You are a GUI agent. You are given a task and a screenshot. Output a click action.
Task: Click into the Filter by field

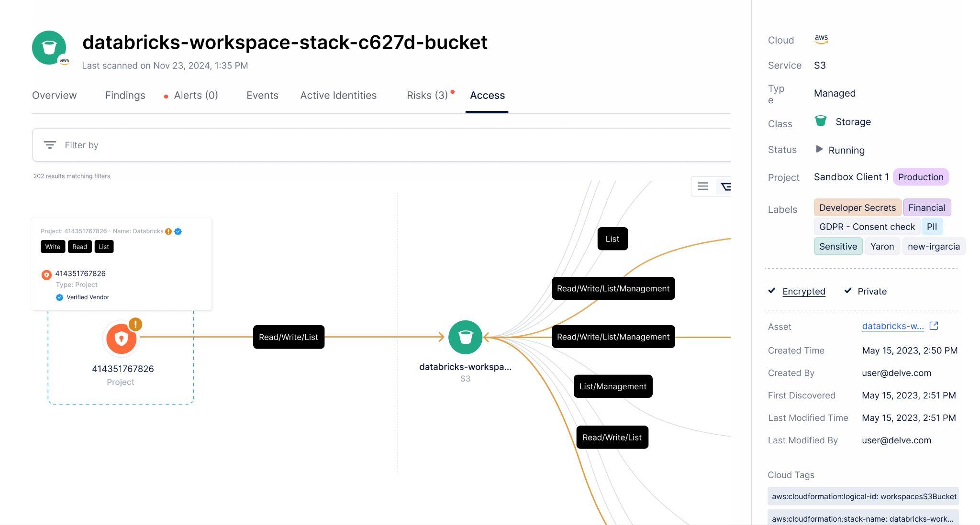click(x=381, y=145)
